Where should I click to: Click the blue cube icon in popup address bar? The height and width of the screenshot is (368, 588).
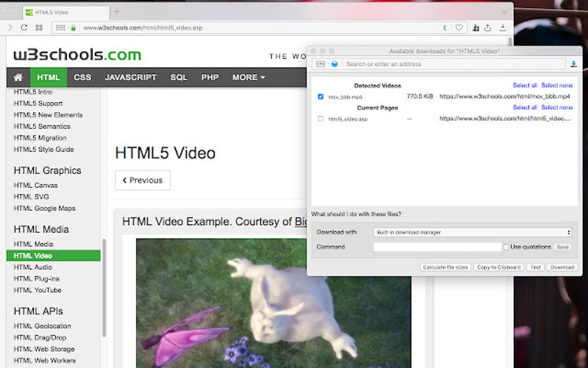(x=334, y=64)
